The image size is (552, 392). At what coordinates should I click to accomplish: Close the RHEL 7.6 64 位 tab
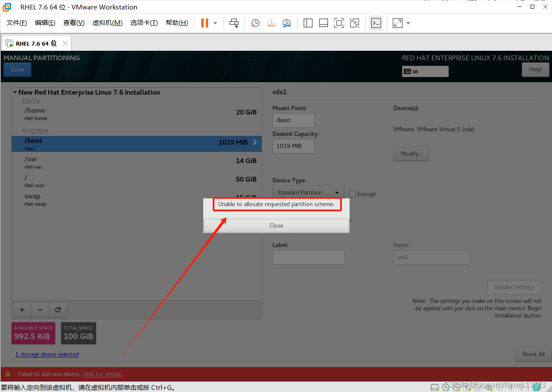65,43
